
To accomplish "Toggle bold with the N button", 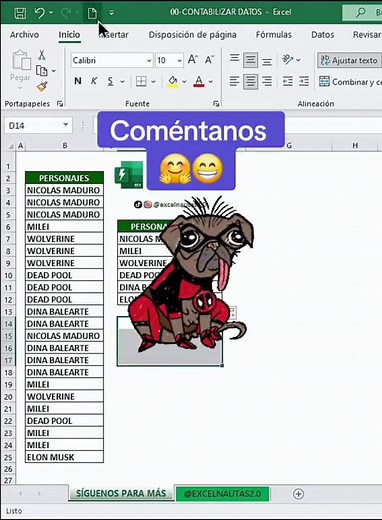I will pos(78,81).
